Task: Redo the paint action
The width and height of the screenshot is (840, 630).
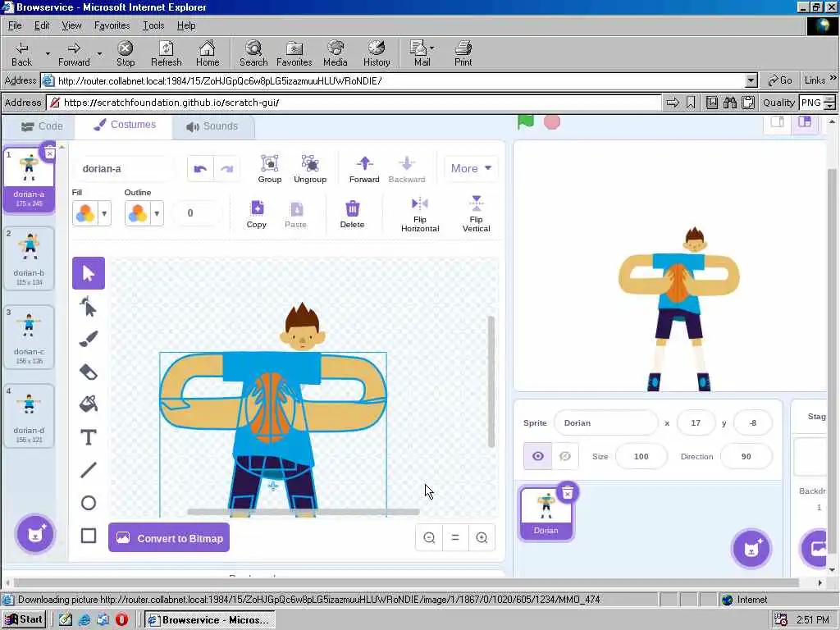Action: pyautogui.click(x=226, y=169)
